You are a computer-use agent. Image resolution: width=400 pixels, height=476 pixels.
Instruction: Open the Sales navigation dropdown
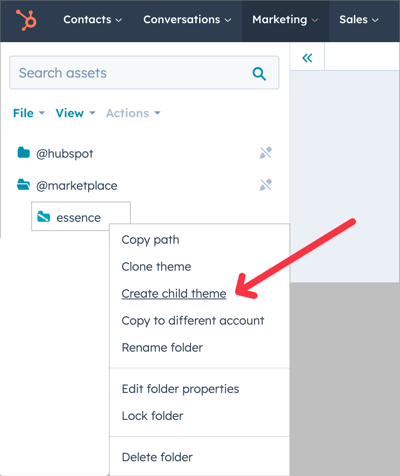(359, 20)
